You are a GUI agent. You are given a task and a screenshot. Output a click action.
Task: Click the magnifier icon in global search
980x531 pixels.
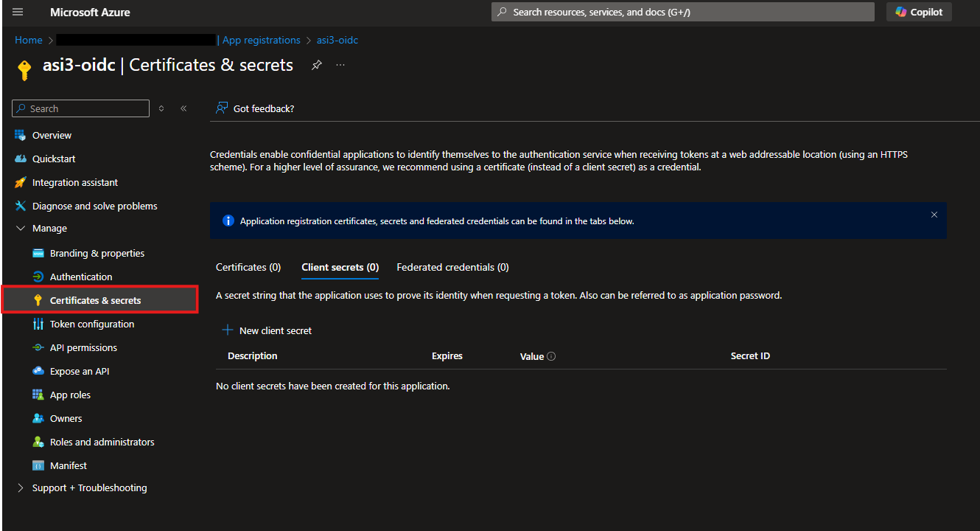[x=503, y=12]
